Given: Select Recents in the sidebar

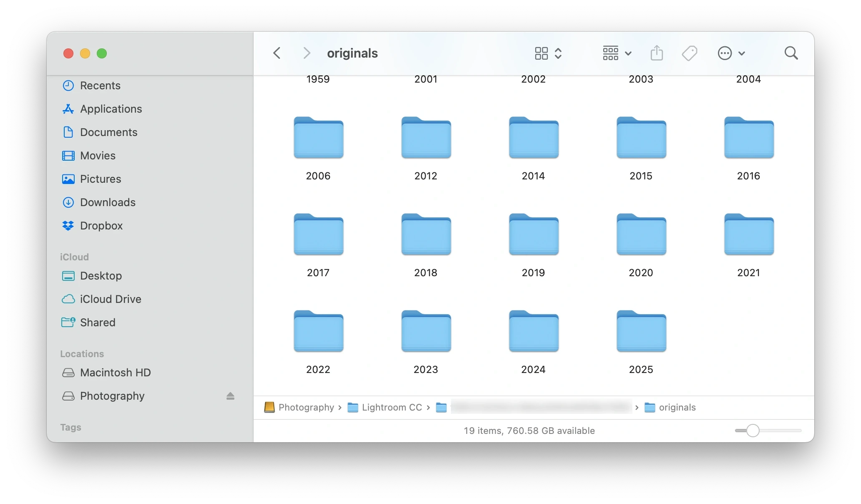Looking at the screenshot, I should click(x=100, y=85).
